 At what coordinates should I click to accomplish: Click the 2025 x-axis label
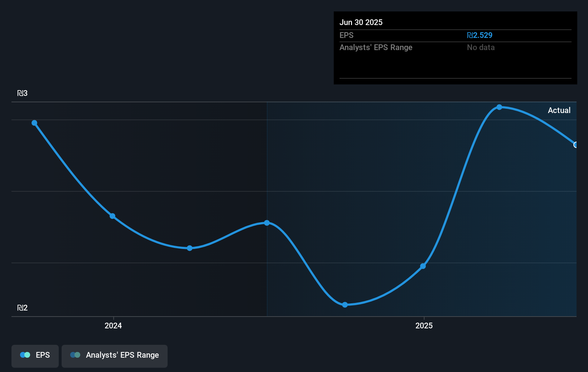point(424,325)
